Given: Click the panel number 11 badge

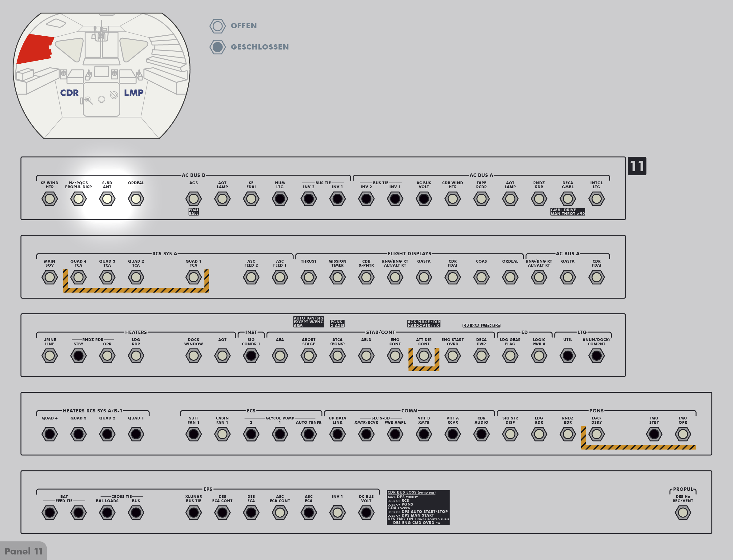Looking at the screenshot, I should pos(637,166).
